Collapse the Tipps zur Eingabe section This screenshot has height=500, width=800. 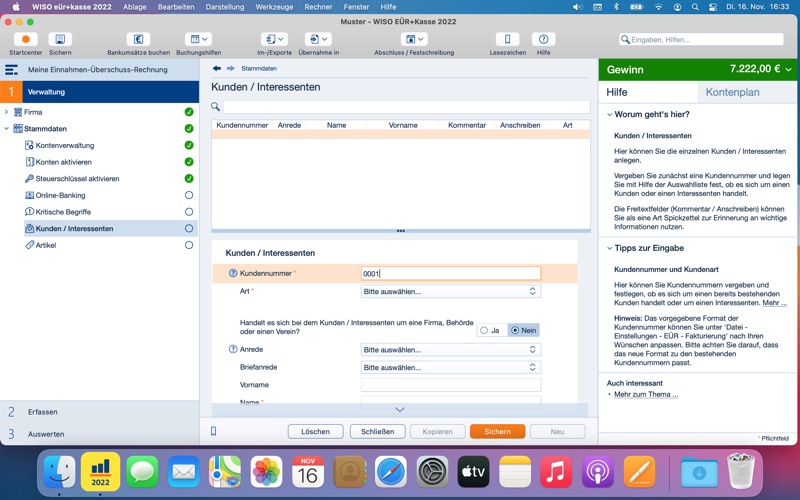pyautogui.click(x=609, y=248)
